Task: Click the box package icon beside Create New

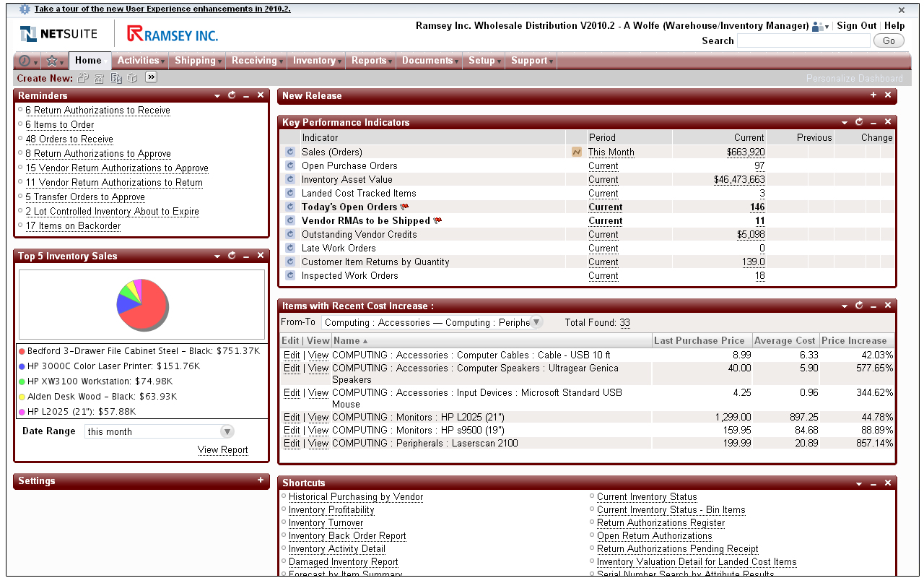Action: coord(132,78)
